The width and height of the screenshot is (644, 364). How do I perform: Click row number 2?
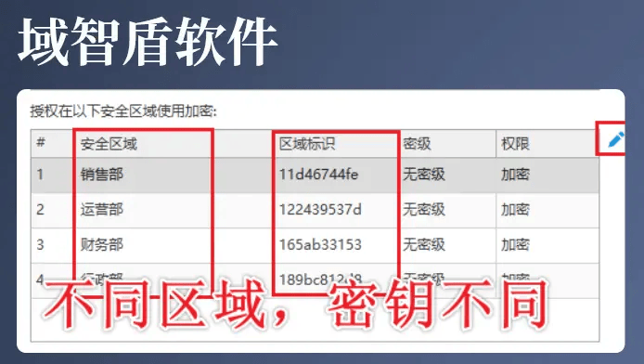[40, 210]
